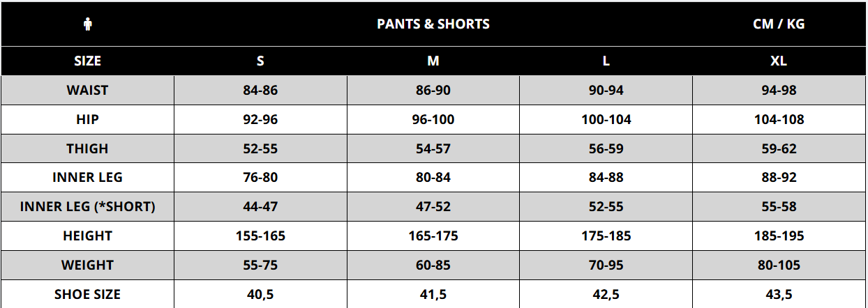Click the HIP row label
The image size is (868, 308).
coord(87,120)
